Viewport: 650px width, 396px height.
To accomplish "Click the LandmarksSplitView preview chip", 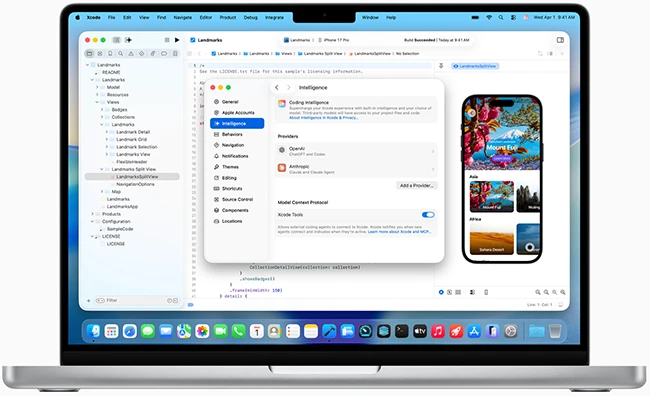I will (475, 66).
